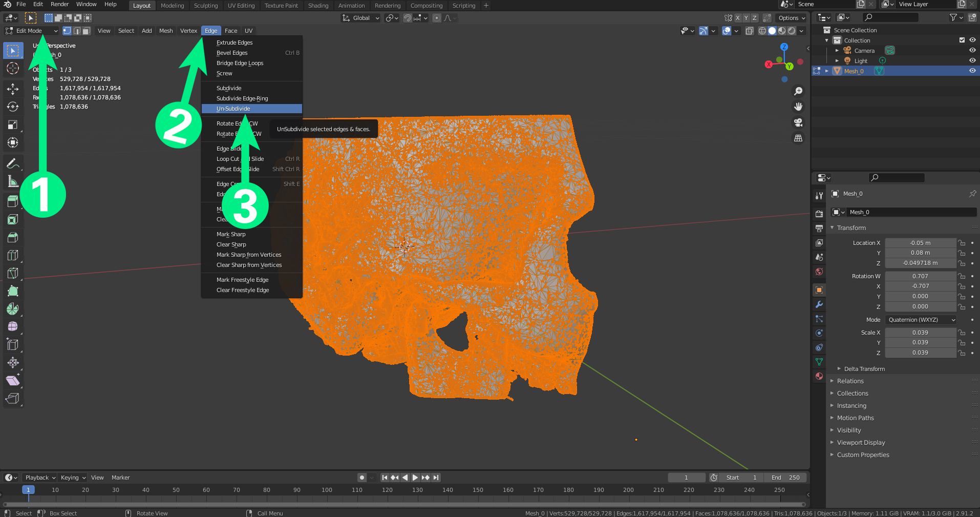This screenshot has height=517, width=980.
Task: Switch to the Sculpting workspace tab
Action: [205, 6]
